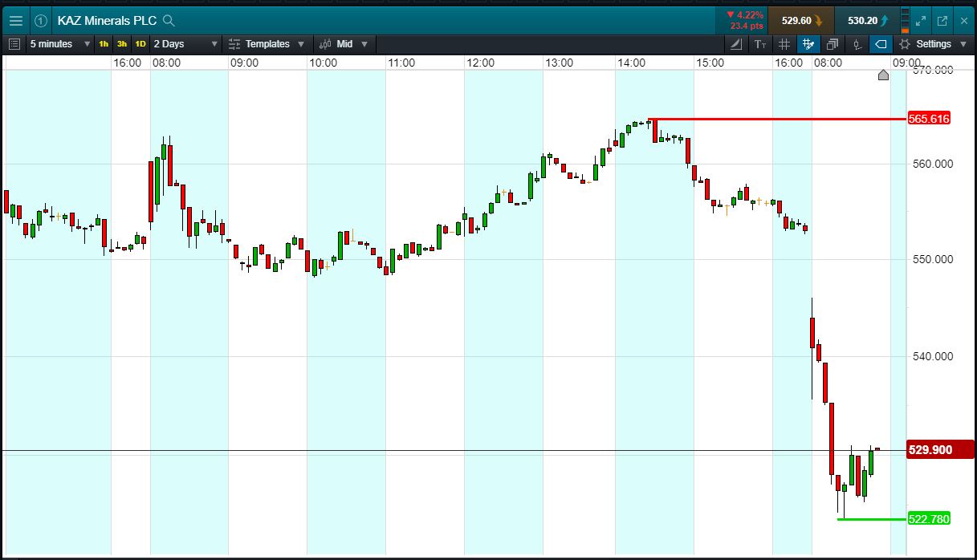Click the market depth ladder indicator

(906, 21)
